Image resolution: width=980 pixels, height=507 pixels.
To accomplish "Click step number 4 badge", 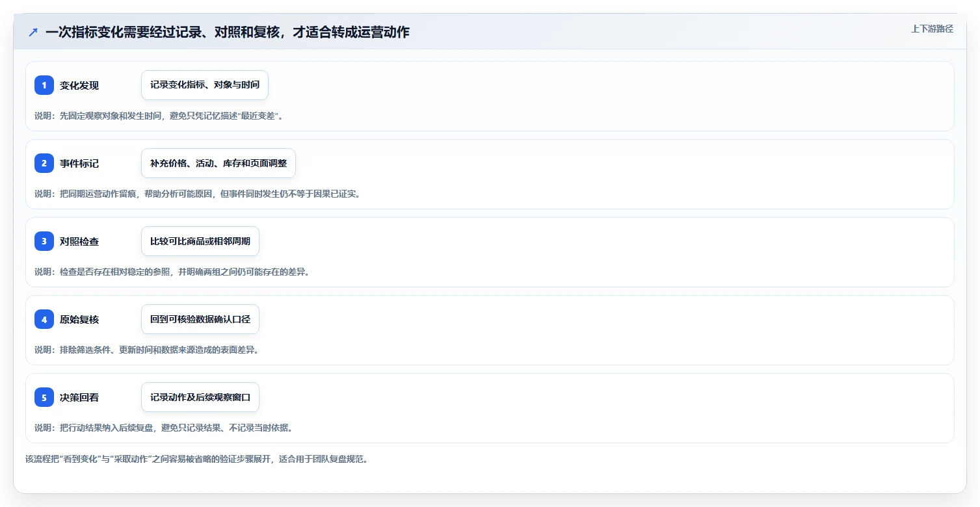I will (x=44, y=319).
